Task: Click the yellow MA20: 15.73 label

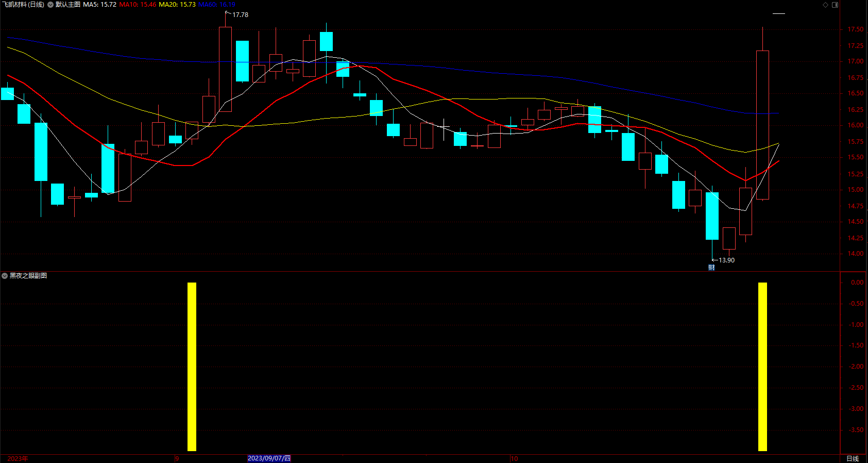Action: (x=177, y=5)
